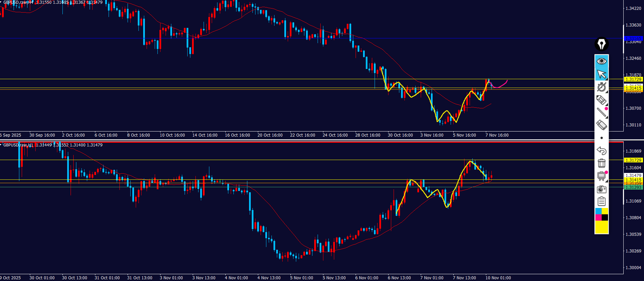
Task: Pick the cyan color swatch
Action: click(598, 211)
